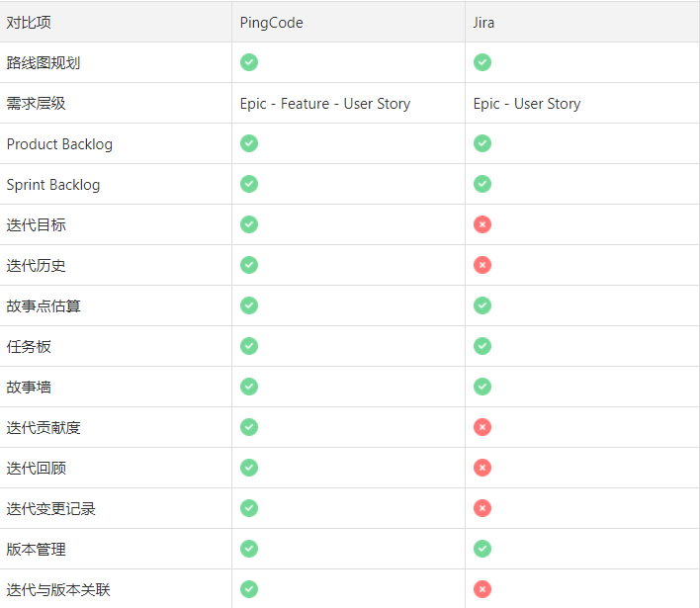Click the 故事点估算 row label
The height and width of the screenshot is (608, 700).
(x=44, y=306)
